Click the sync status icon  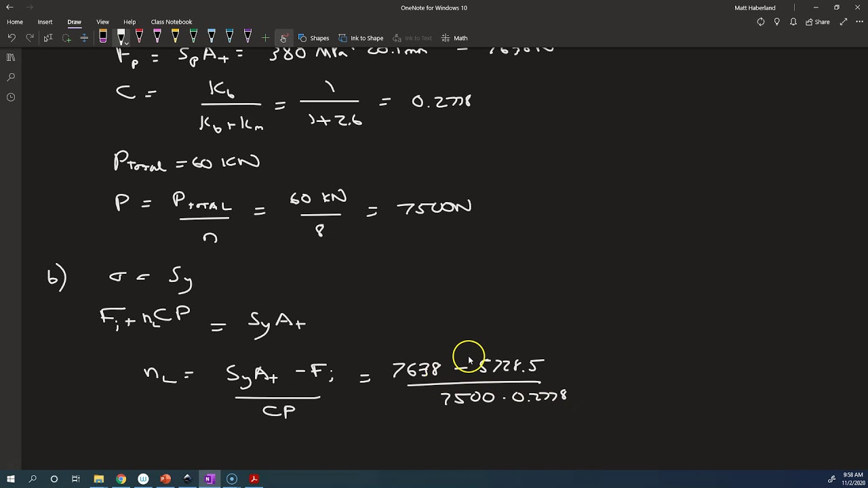click(761, 22)
